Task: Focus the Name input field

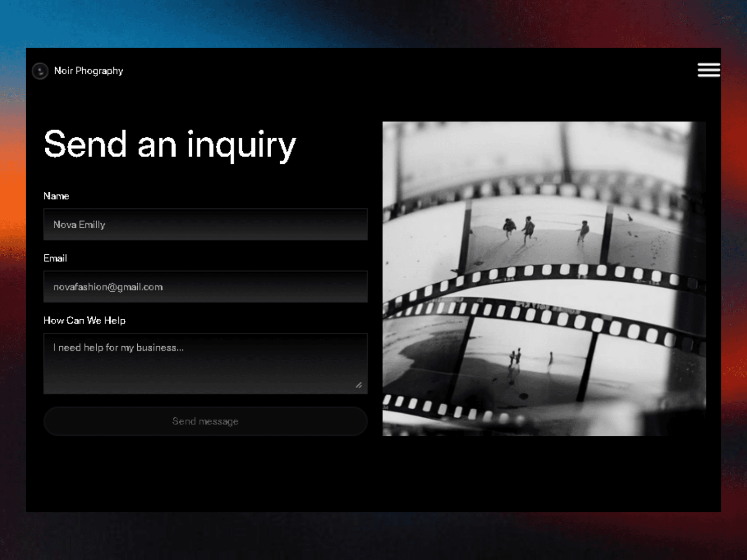Action: [205, 224]
